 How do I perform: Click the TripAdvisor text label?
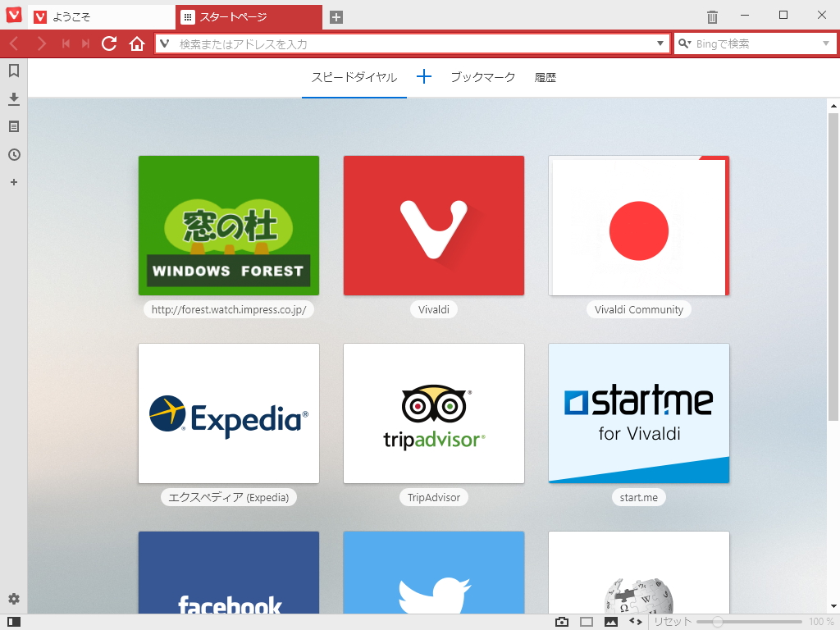tap(434, 498)
